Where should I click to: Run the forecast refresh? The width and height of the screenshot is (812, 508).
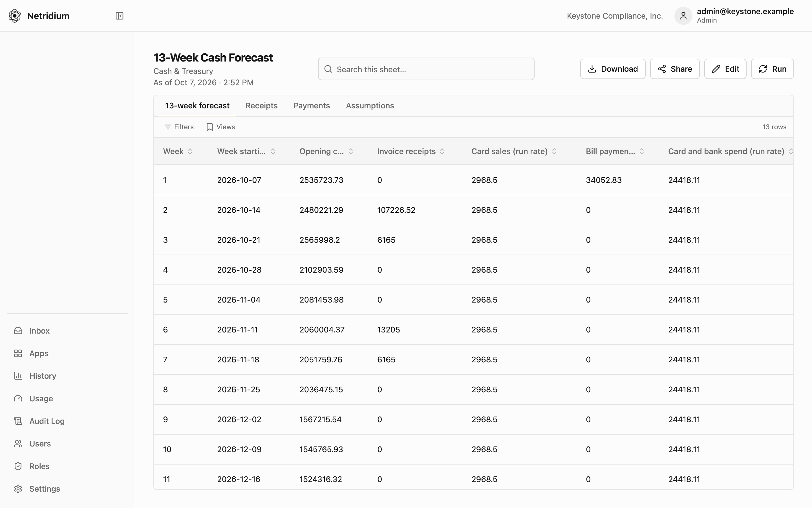[x=772, y=69]
